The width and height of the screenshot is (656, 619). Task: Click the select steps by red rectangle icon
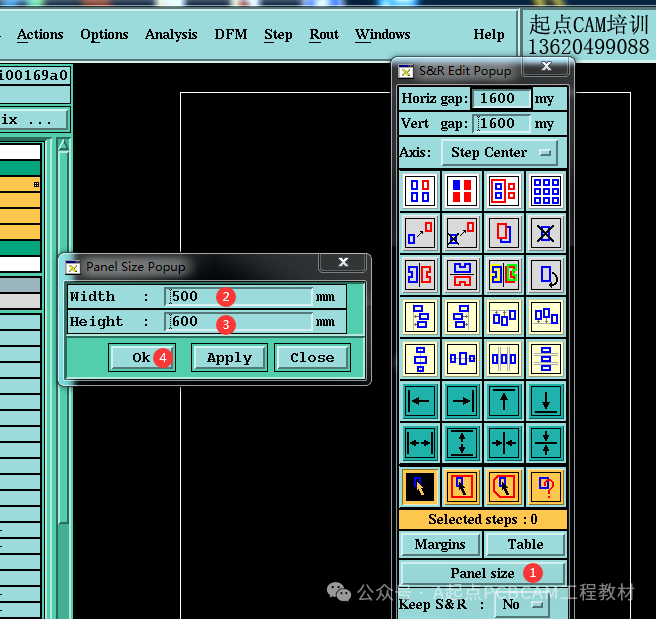(462, 487)
